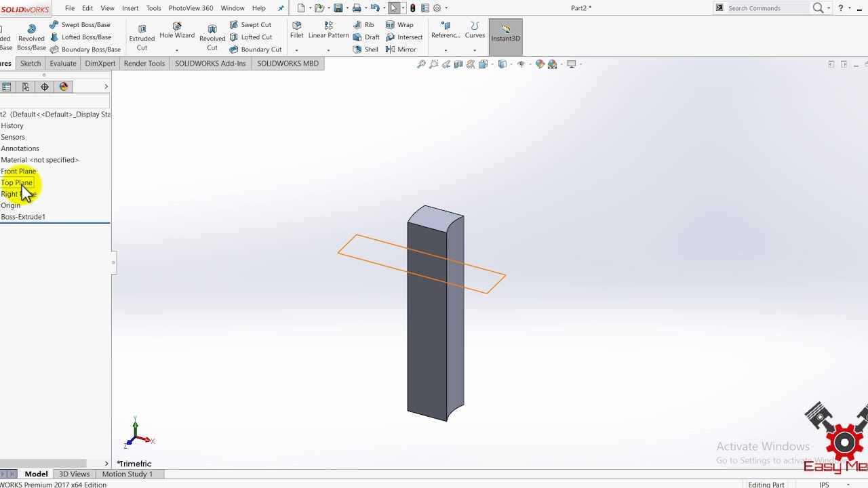Click the New document icon
Screen dimensions: 868x488
301,8
